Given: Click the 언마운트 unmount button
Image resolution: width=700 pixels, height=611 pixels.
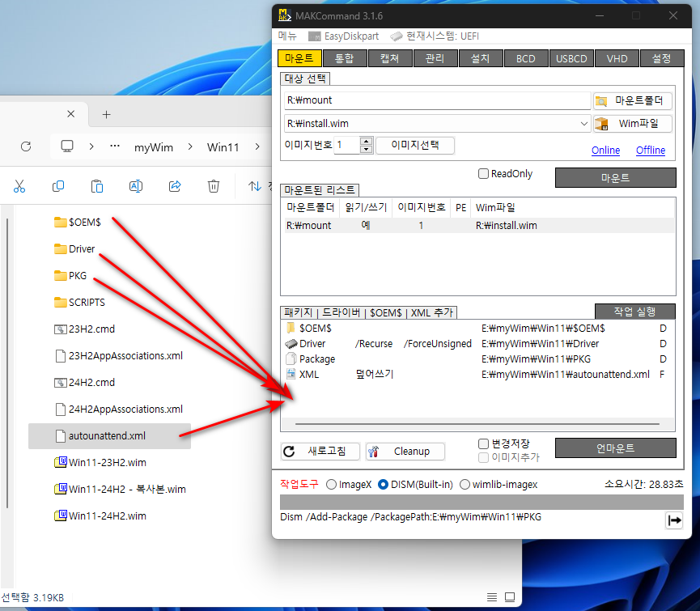Looking at the screenshot, I should click(616, 448).
